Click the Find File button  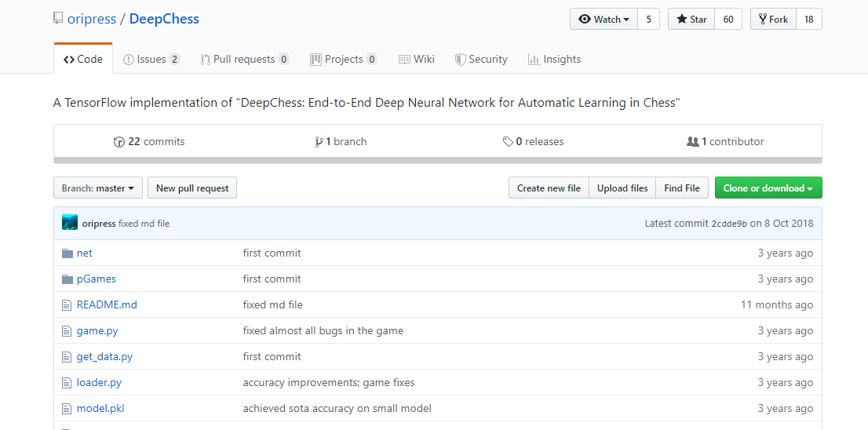pos(682,188)
